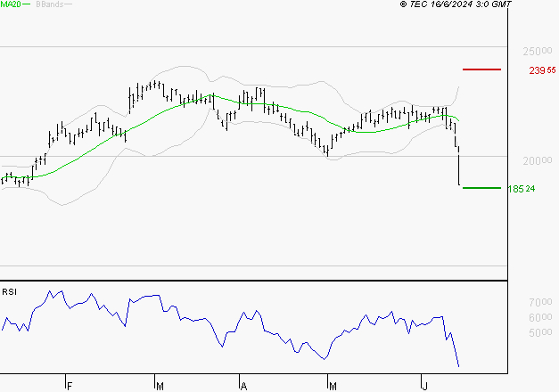The width and height of the screenshot is (559, 392).
Task: Click the TEC 16/6/2024 timestamp text
Action: (x=456, y=4)
